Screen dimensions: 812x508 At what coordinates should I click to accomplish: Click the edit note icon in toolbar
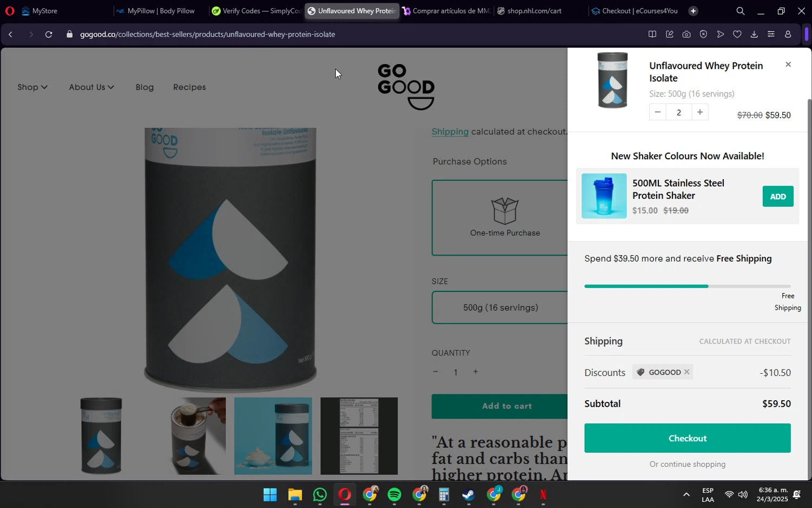tap(670, 34)
